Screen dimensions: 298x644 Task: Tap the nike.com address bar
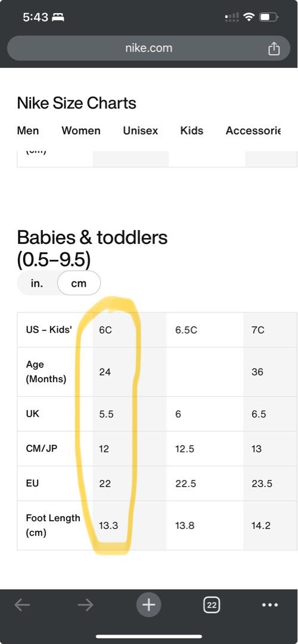pyautogui.click(x=148, y=48)
